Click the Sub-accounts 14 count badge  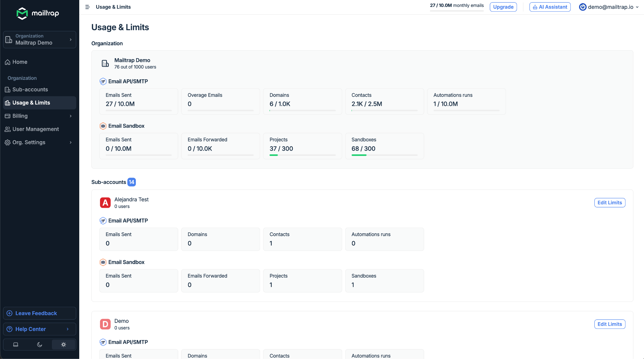[131, 182]
